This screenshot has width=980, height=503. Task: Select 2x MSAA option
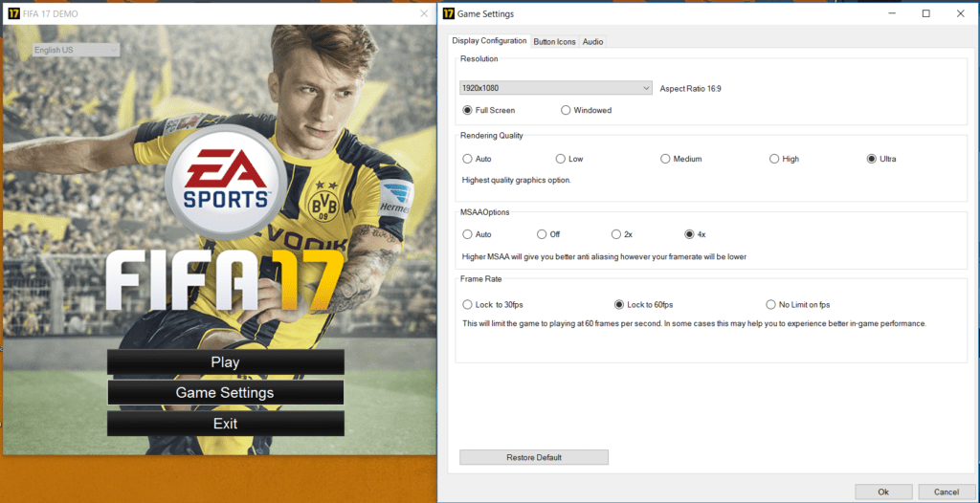pos(616,234)
